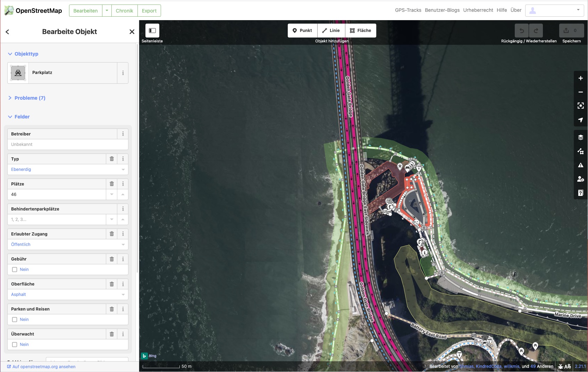This screenshot has width=588, height=372.
Task: Show info for Betreiber field
Action: [x=123, y=134]
